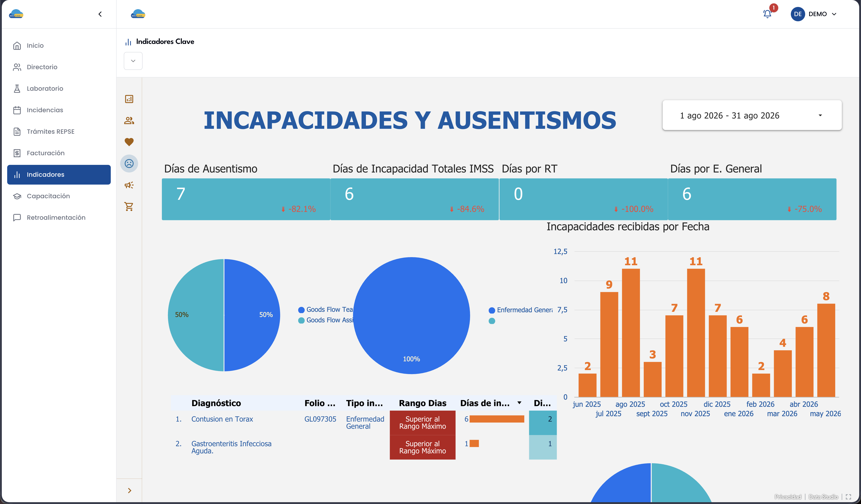Open Facturación in the sidebar
Viewport: 861px width, 504px height.
coord(59,153)
